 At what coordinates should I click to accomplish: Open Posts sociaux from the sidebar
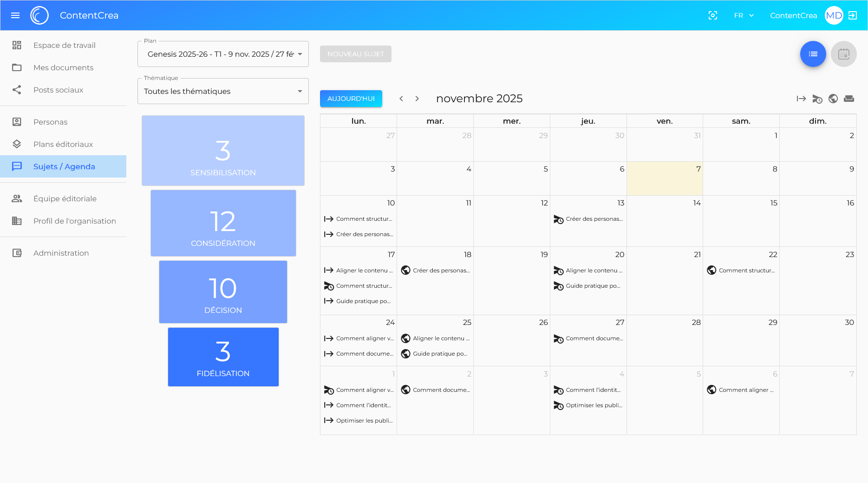coord(58,90)
